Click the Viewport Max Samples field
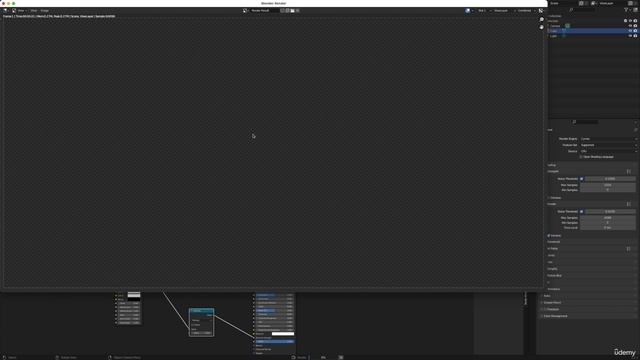 point(608,185)
